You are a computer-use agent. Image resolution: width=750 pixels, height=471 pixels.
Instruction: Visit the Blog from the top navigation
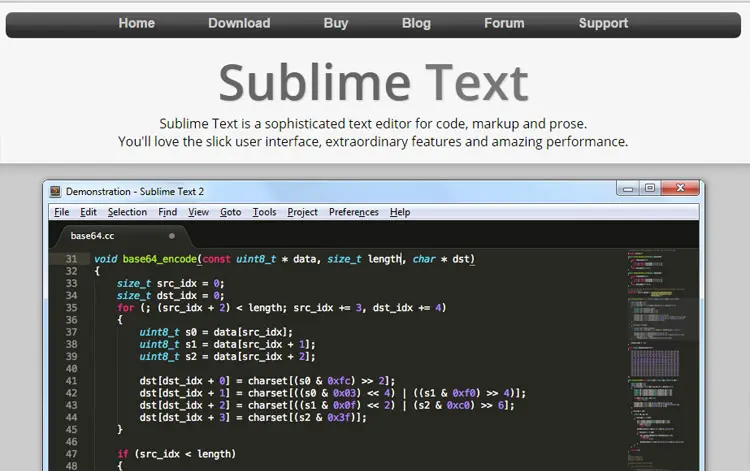[416, 23]
